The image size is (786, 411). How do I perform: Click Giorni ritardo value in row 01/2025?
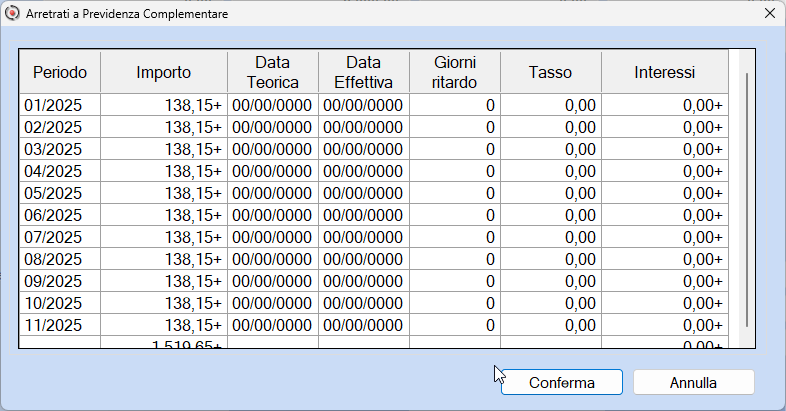point(455,105)
